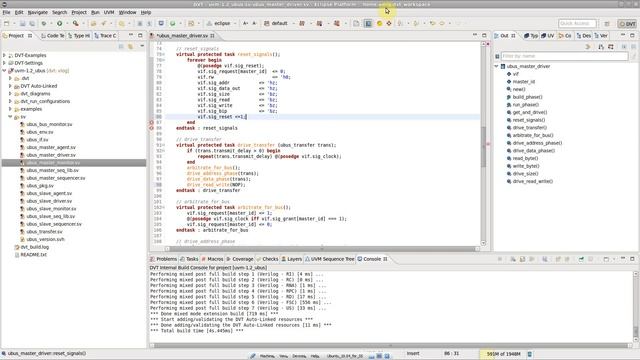Click the sort icon in Outline toolbar
The width and height of the screenshot is (640, 360).
601,47
